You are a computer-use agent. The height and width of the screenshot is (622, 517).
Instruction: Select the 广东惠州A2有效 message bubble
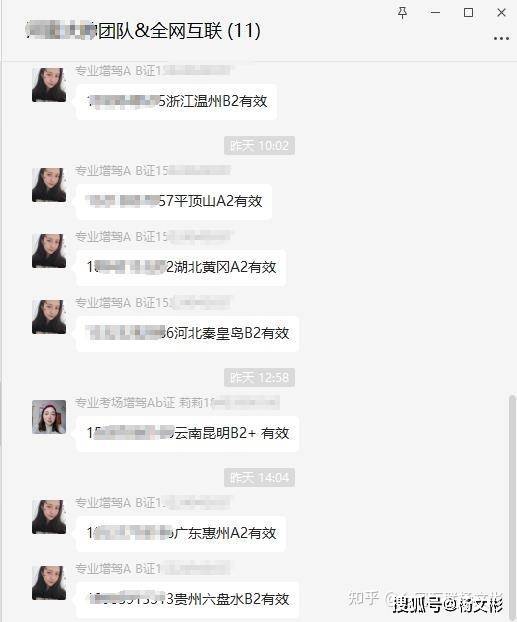tap(181, 534)
